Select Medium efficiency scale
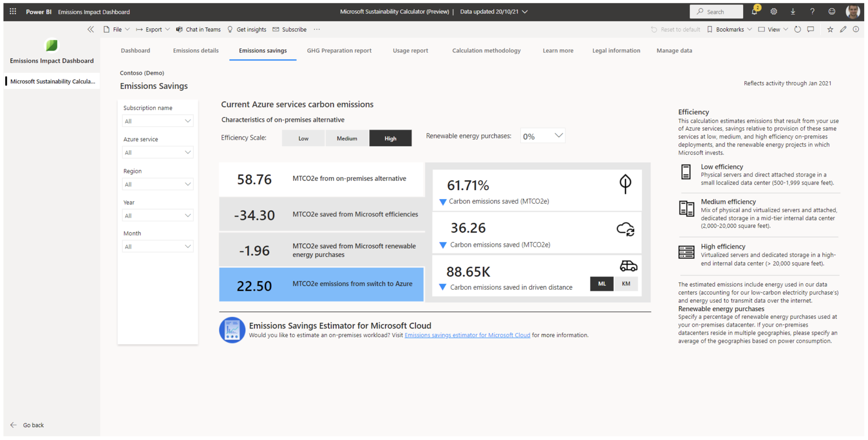This screenshot has width=868, height=440. [347, 138]
